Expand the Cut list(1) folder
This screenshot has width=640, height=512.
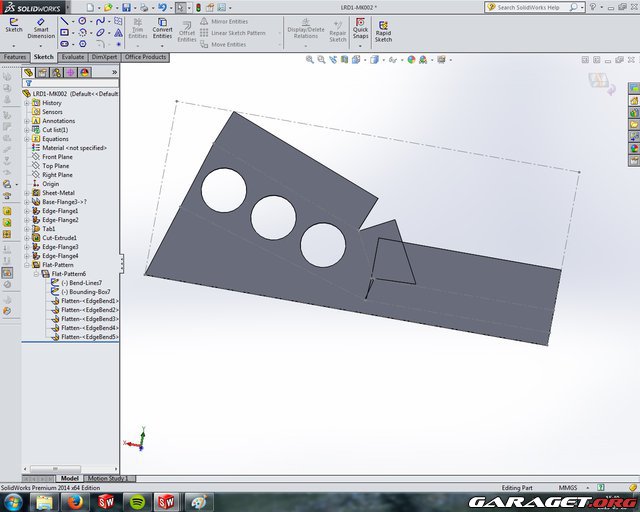pos(28,130)
